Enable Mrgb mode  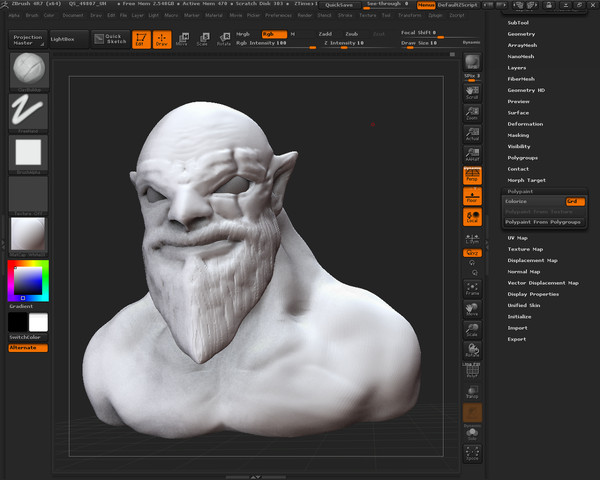point(243,34)
